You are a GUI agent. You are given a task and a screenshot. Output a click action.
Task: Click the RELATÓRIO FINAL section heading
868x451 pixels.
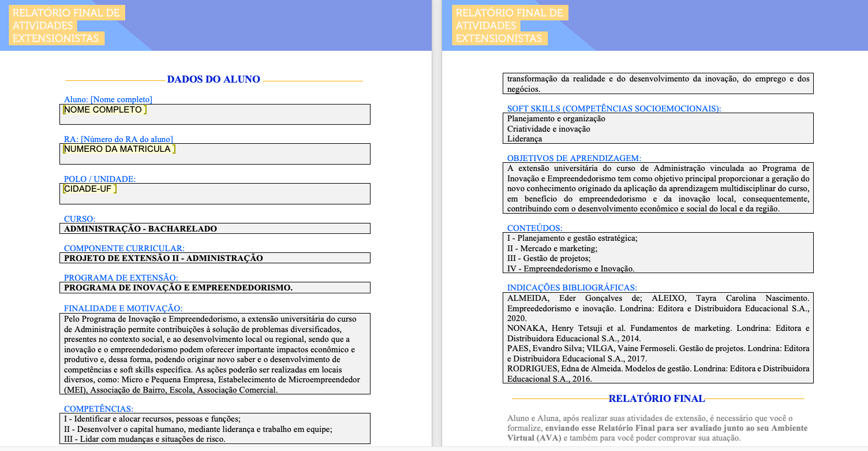click(657, 398)
